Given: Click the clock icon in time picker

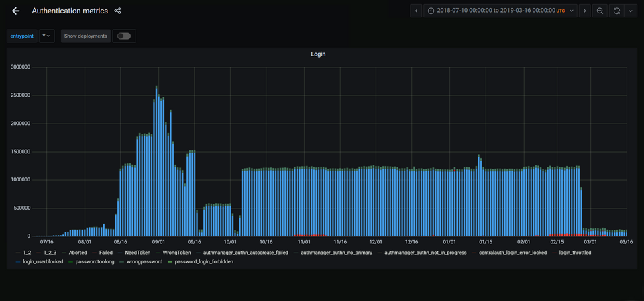Looking at the screenshot, I should [x=431, y=11].
